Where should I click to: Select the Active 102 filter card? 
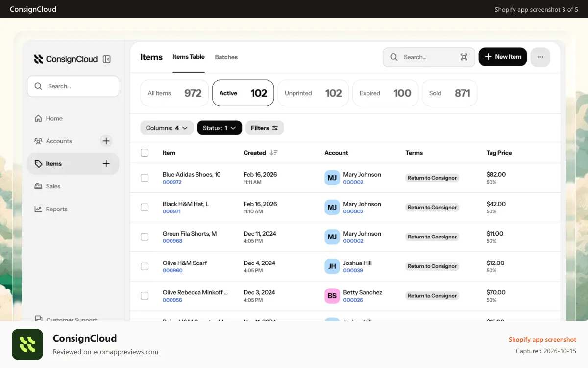243,93
